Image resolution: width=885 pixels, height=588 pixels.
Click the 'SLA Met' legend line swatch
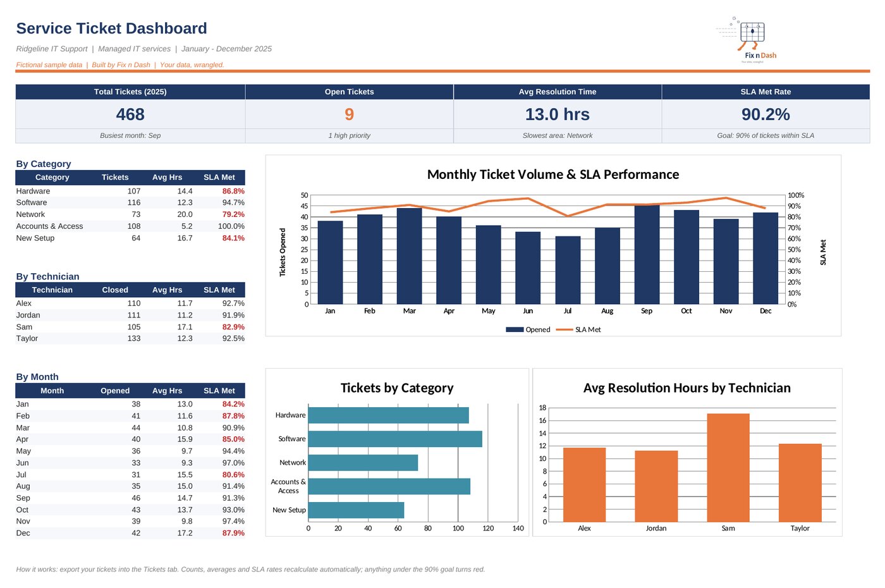564,329
